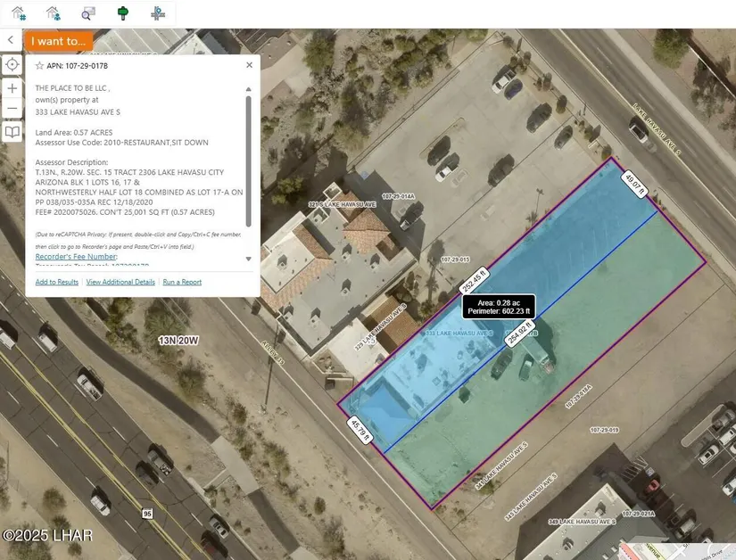
Task: Zoom out with the minus button
Action: pyautogui.click(x=12, y=110)
